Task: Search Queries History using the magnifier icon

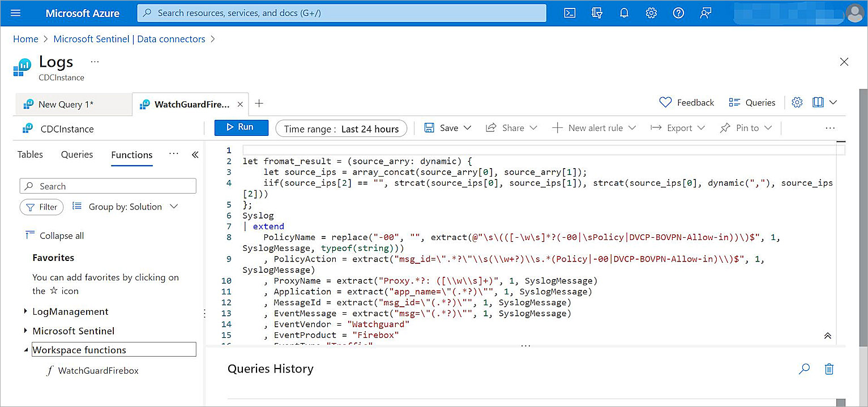Action: pos(804,369)
